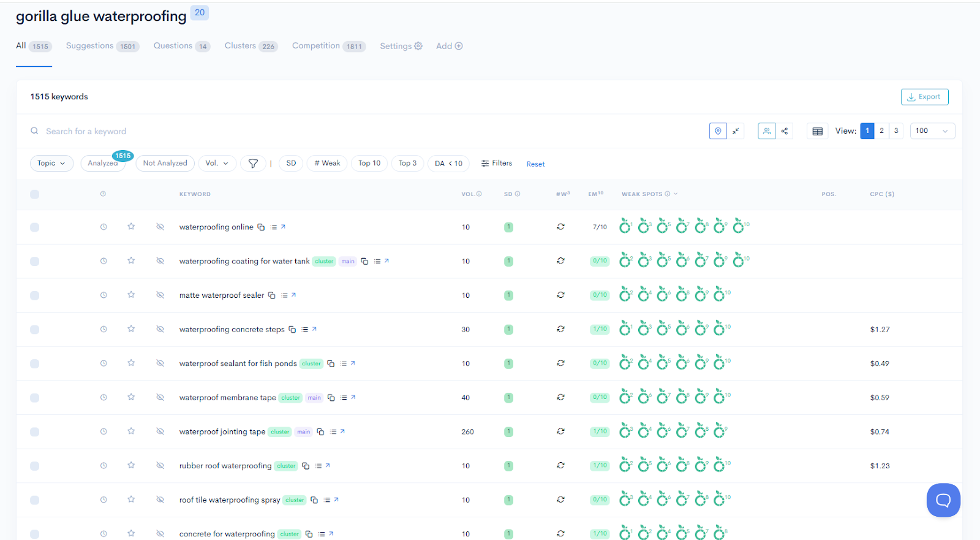Switch to View 2
Screen dimensions: 980x540
pyautogui.click(x=881, y=131)
